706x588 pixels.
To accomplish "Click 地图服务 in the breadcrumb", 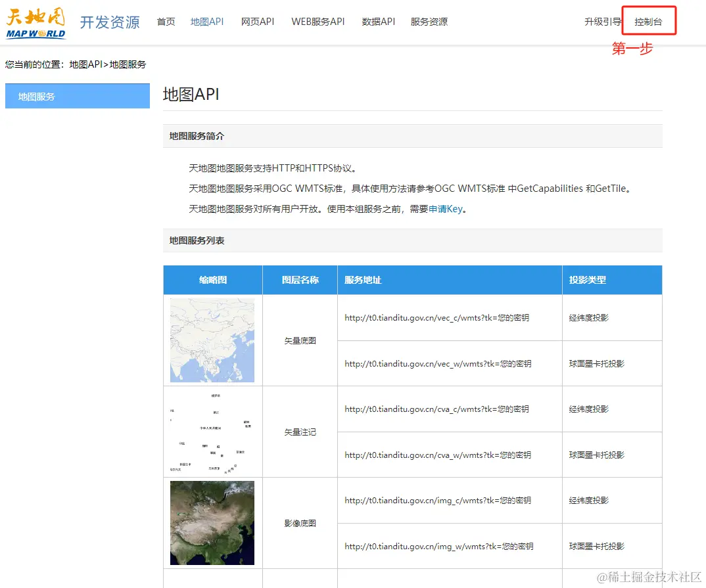I will pyautogui.click(x=128, y=64).
